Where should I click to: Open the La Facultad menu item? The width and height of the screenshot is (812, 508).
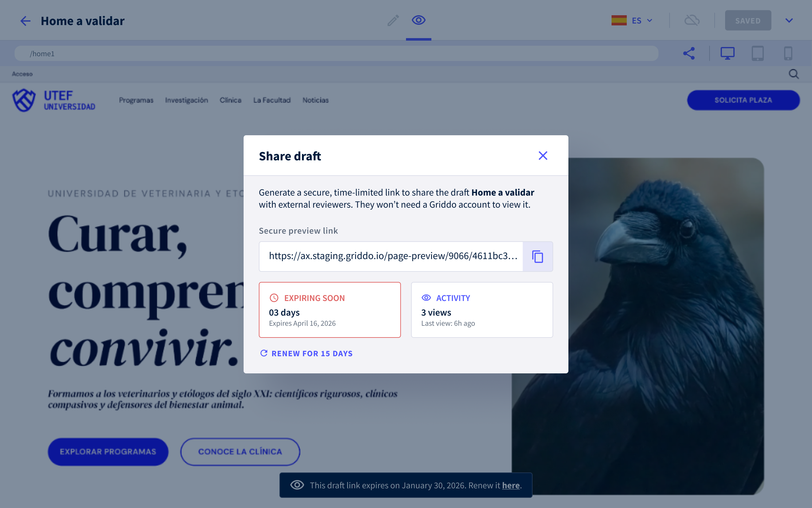[272, 100]
